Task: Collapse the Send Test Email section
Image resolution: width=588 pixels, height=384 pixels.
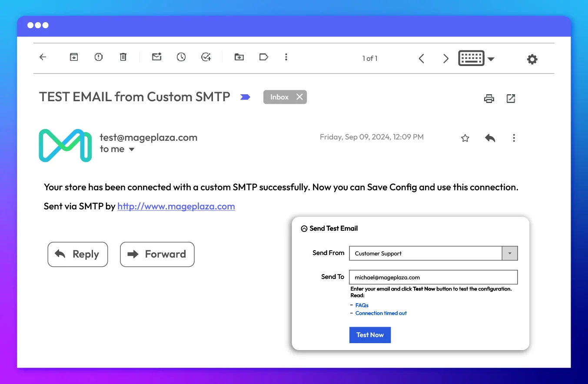Action: click(304, 228)
